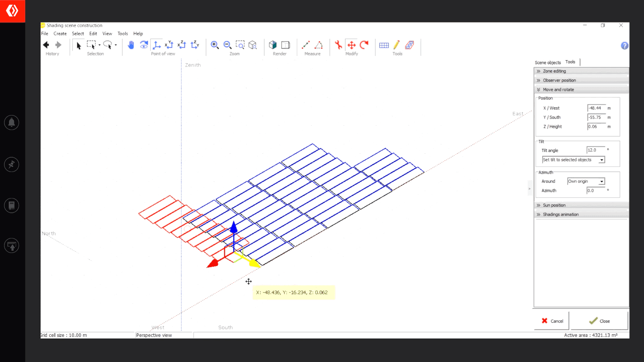Click the upload tray icon in sidebar

click(x=12, y=246)
